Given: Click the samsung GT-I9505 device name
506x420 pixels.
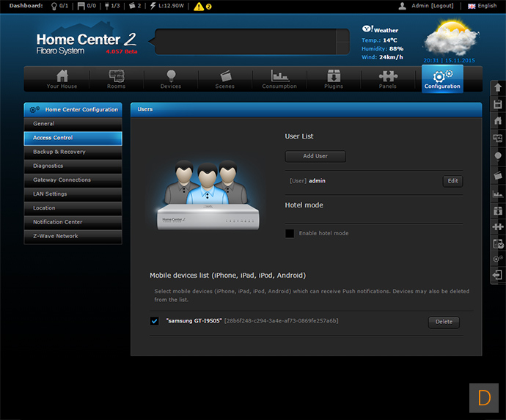Looking at the screenshot, I should click(x=194, y=320).
